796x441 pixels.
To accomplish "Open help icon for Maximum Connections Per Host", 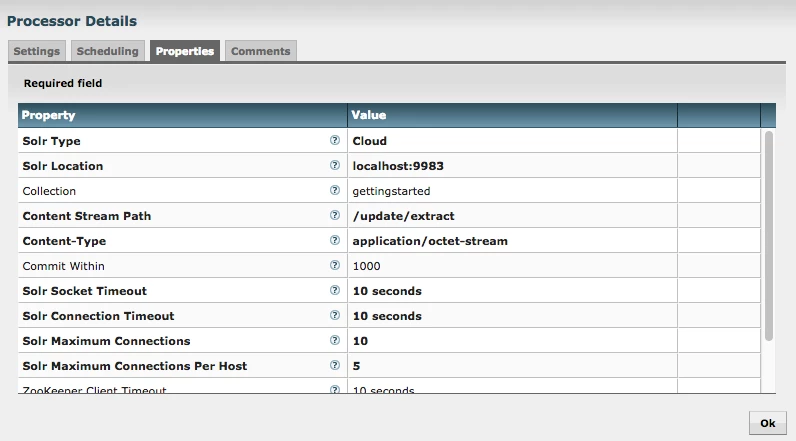I will click(x=335, y=365).
